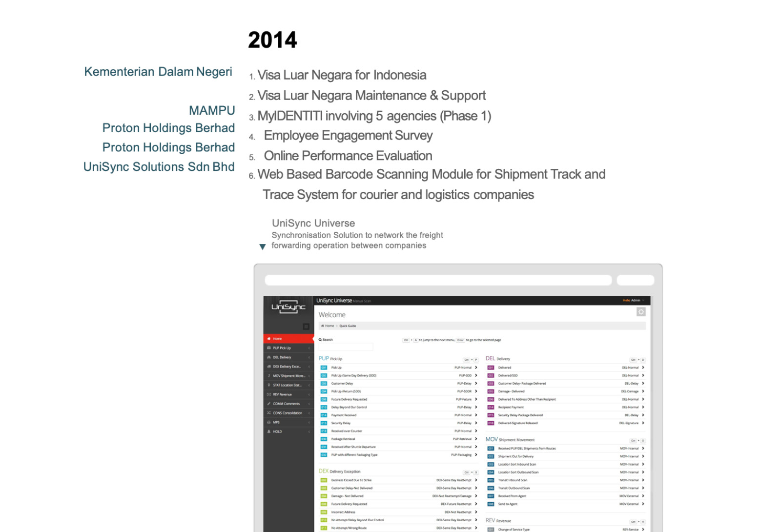
Task: Expand DEX Delivery Exception sidebar chevron
Action: click(309, 367)
